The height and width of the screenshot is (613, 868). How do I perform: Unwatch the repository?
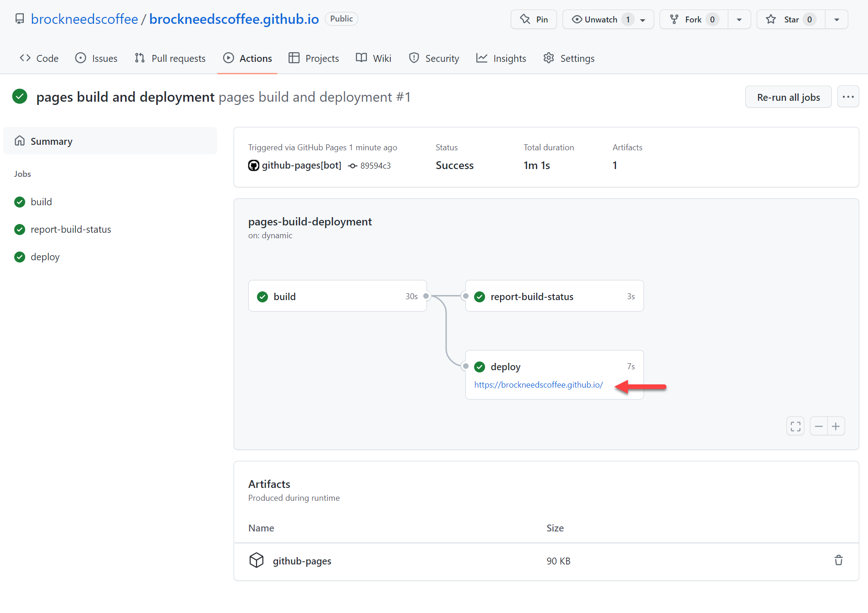click(608, 19)
